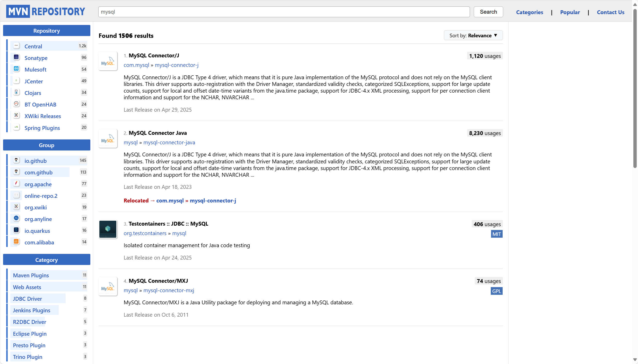Filter by JDBC Driver category
The image size is (638, 364).
tap(28, 299)
